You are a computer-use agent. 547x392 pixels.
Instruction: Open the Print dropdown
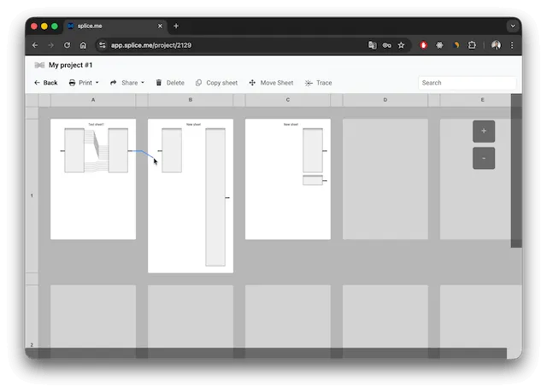(x=84, y=83)
